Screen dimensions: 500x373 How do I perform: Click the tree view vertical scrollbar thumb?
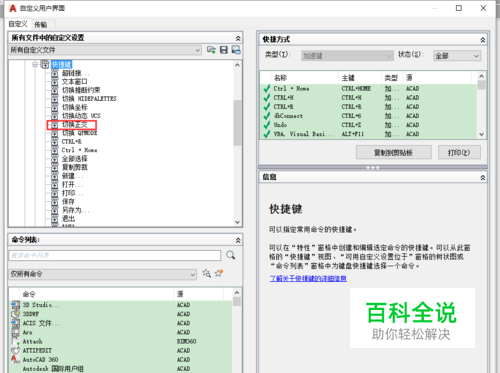click(237, 123)
